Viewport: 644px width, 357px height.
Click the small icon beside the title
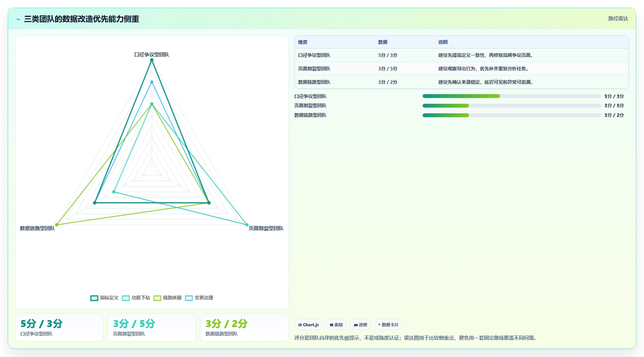(x=18, y=19)
